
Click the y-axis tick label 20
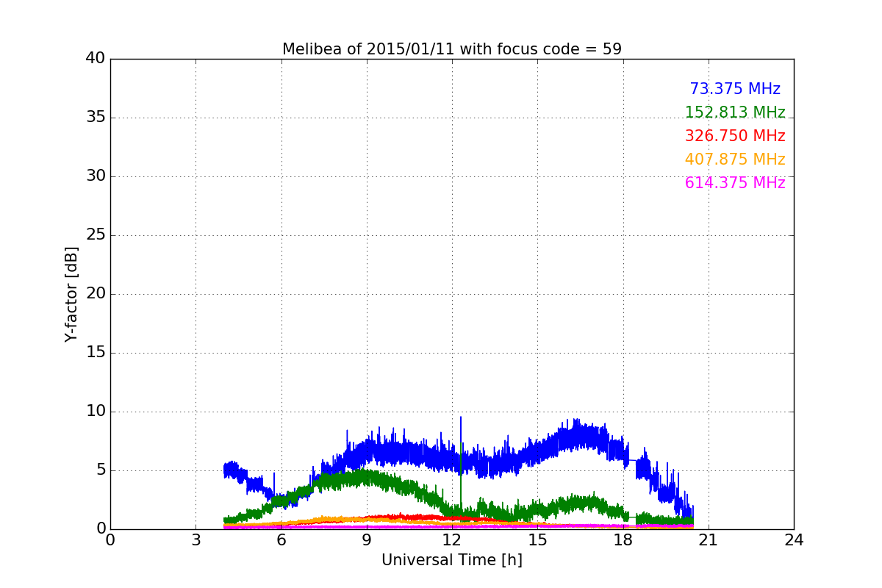point(96,294)
